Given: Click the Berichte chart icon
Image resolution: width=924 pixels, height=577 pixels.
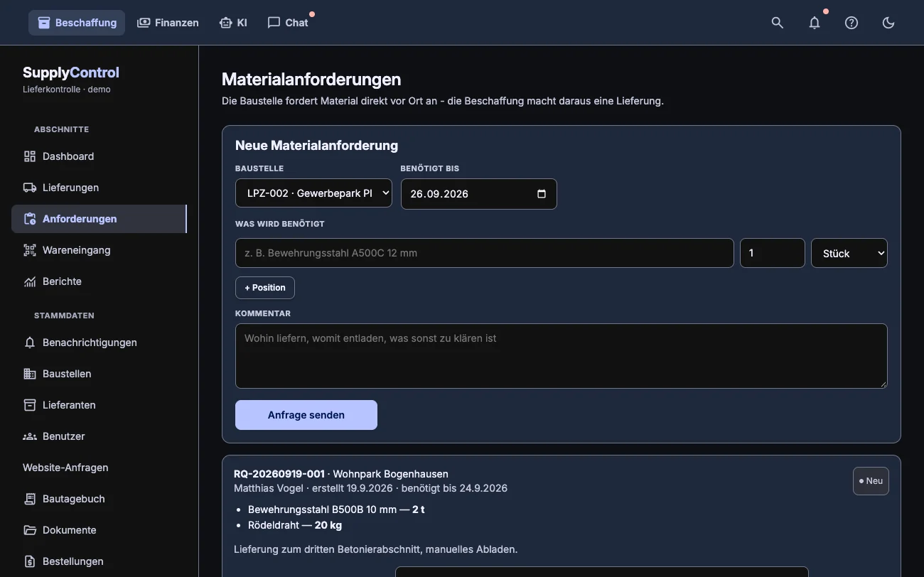Looking at the screenshot, I should coord(30,281).
